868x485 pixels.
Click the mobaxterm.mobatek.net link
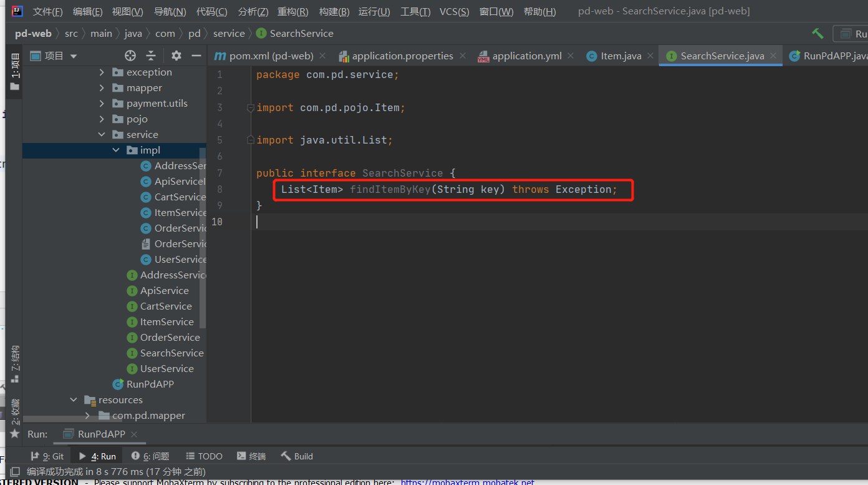point(467,482)
